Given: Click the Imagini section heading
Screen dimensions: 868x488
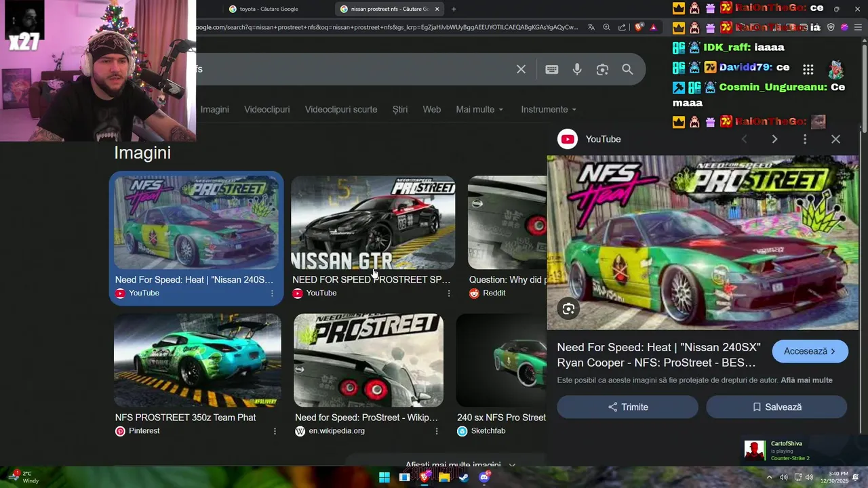Looking at the screenshot, I should tap(142, 152).
